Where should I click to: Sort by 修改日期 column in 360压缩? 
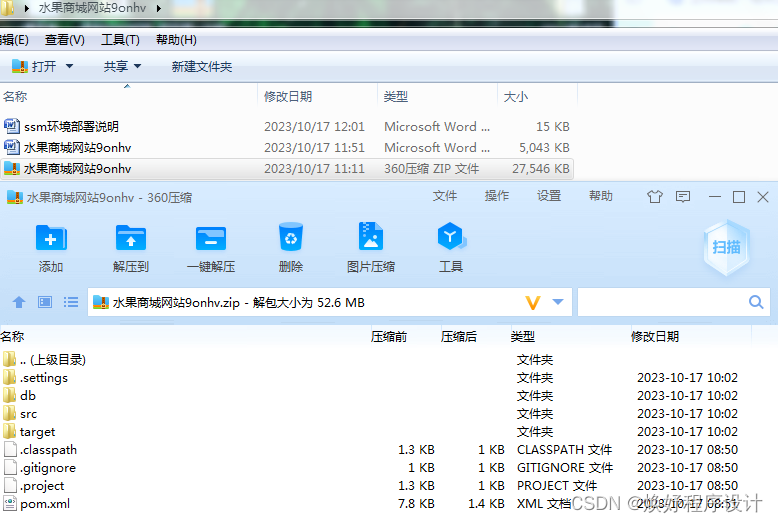point(654,337)
